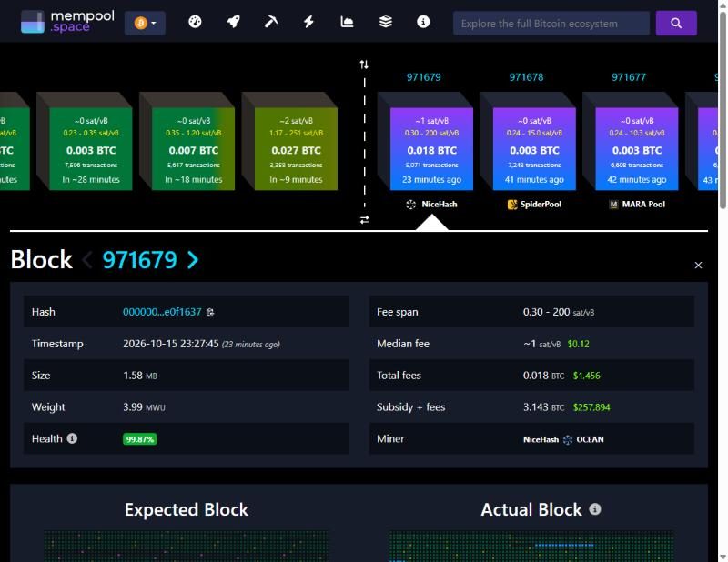
Task: Click the Size value 1.58 MB
Action: [140, 376]
